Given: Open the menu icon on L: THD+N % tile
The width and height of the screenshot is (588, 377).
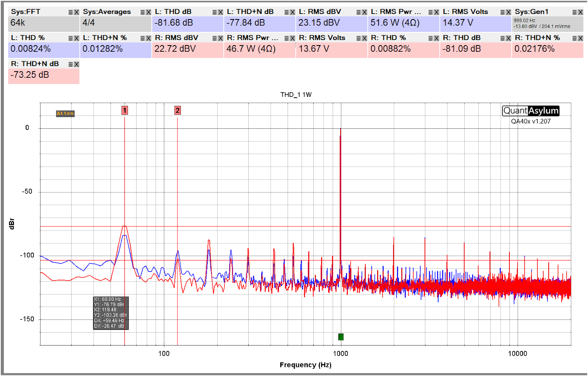Looking at the screenshot, I should [143, 38].
